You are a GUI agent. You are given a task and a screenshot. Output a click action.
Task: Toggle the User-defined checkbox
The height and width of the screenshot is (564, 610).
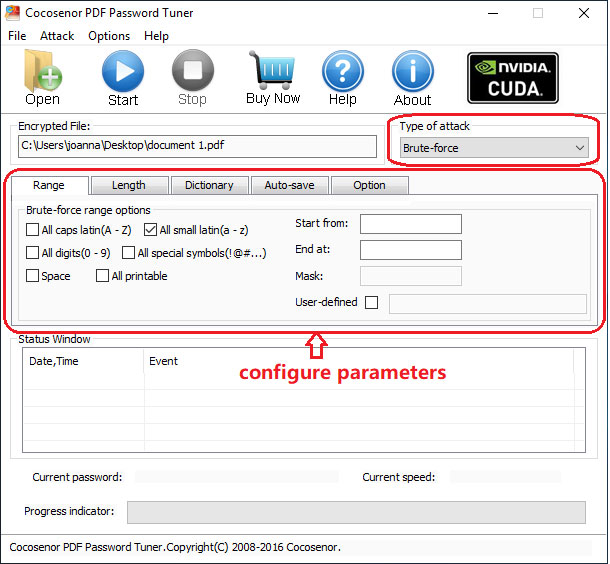click(372, 302)
